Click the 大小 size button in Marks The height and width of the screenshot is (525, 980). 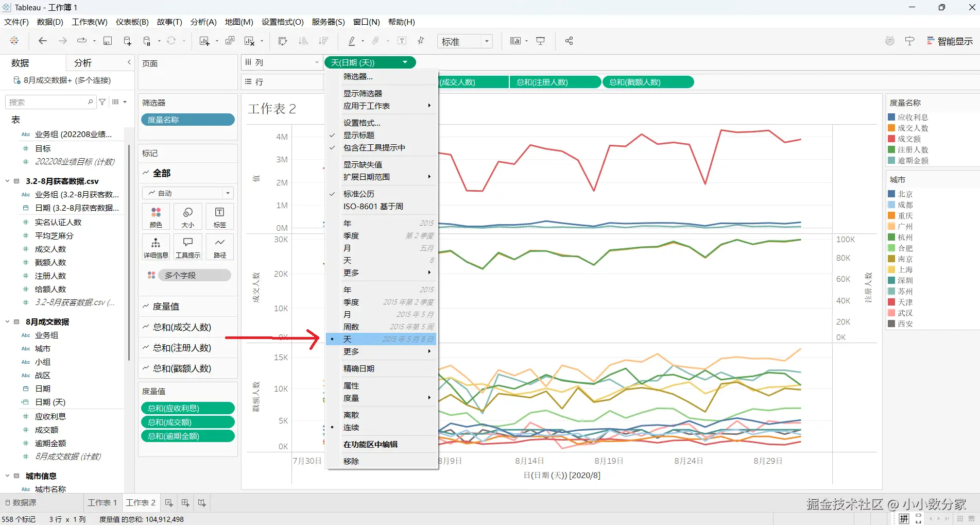tap(188, 217)
